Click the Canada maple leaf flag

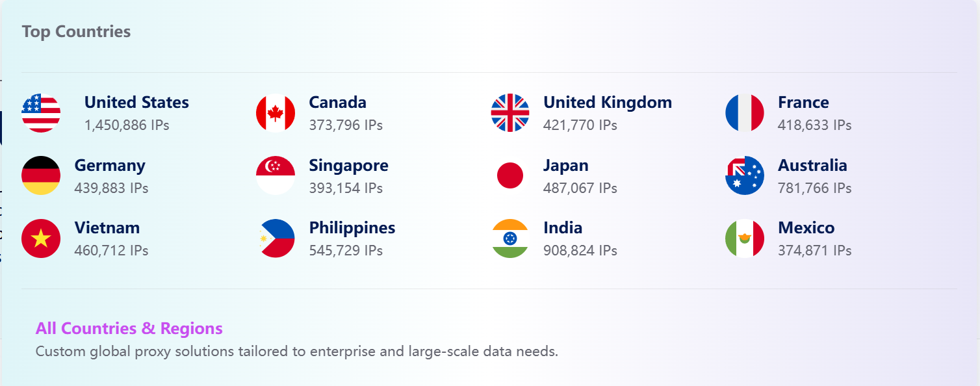point(276,113)
